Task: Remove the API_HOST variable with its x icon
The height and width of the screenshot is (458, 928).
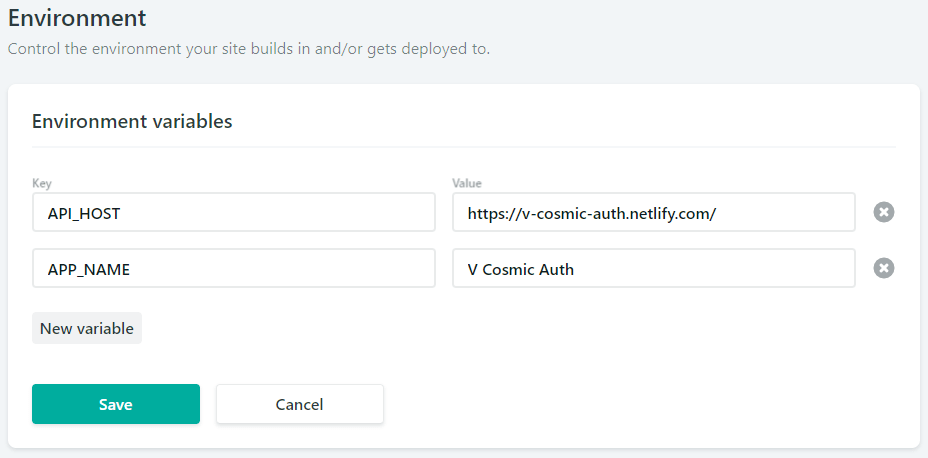Action: pyautogui.click(x=884, y=212)
